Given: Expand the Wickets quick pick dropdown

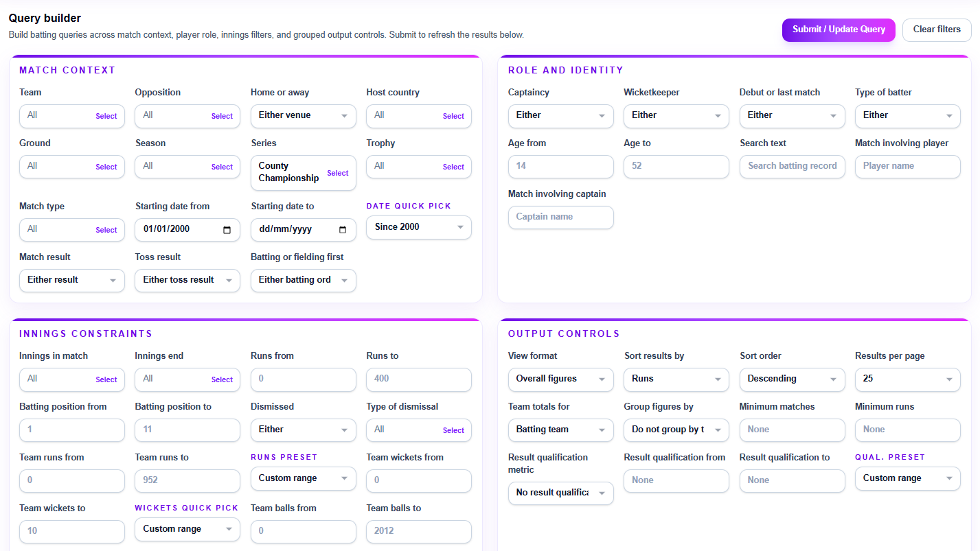Looking at the screenshot, I should (187, 529).
